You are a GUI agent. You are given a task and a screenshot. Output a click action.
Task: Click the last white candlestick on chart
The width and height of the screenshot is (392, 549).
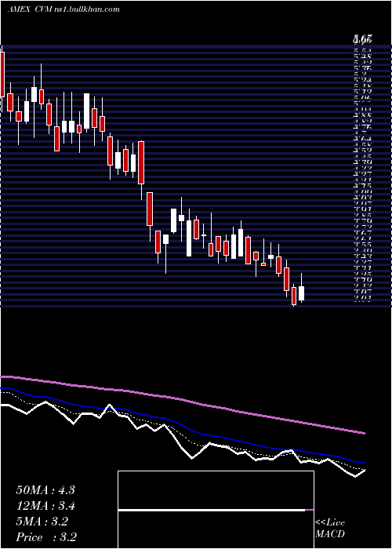click(x=301, y=289)
